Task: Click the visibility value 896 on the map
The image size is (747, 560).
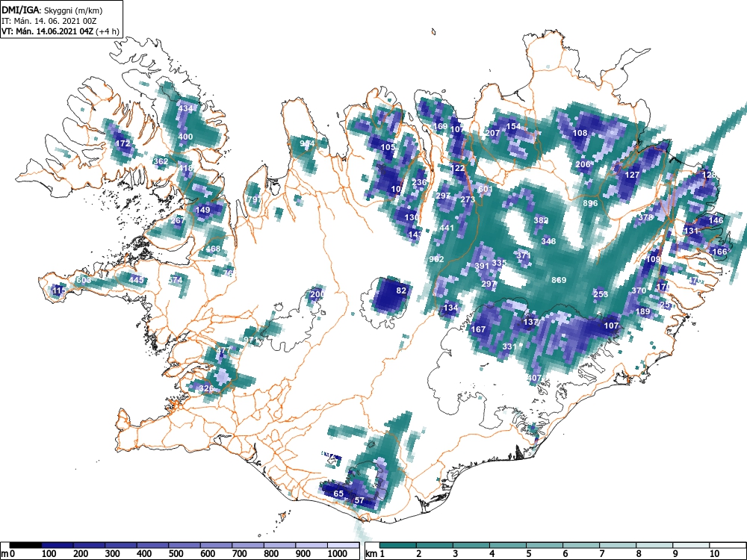Action: (x=590, y=203)
